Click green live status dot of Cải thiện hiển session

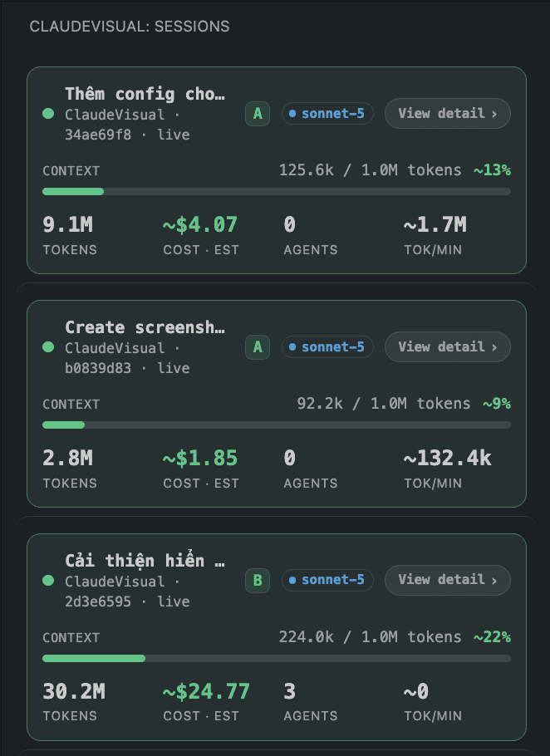click(x=48, y=581)
